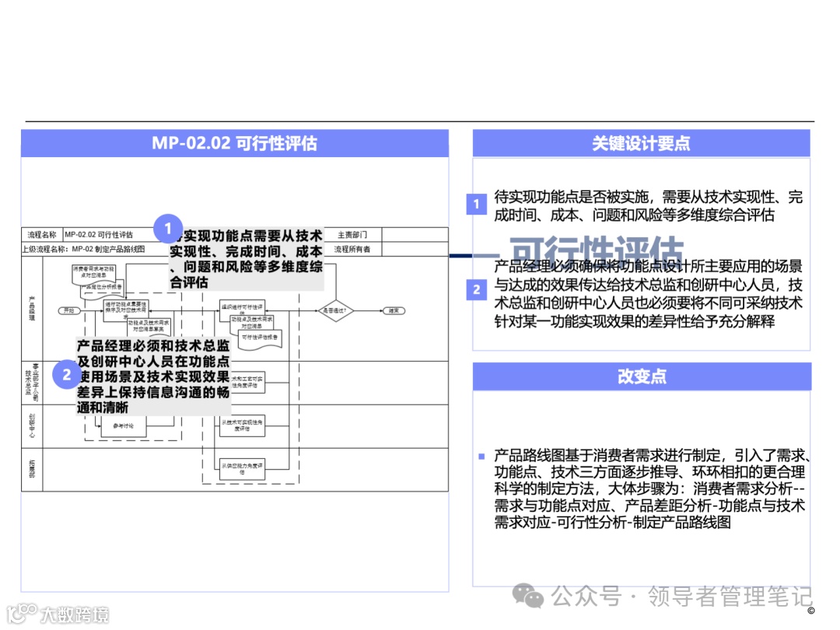This screenshot has height=630, width=840.
Task: Click the callout text '问题和风险等多维度综合评估'
Action: coord(247,275)
